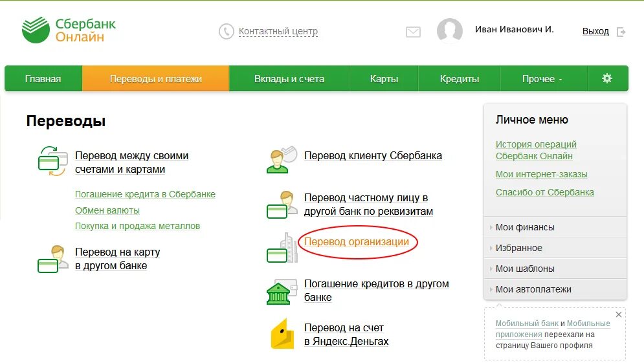This screenshot has height=363, width=644.
Task: Open История операций Сбербанк Онлайн link
Action: [535, 150]
